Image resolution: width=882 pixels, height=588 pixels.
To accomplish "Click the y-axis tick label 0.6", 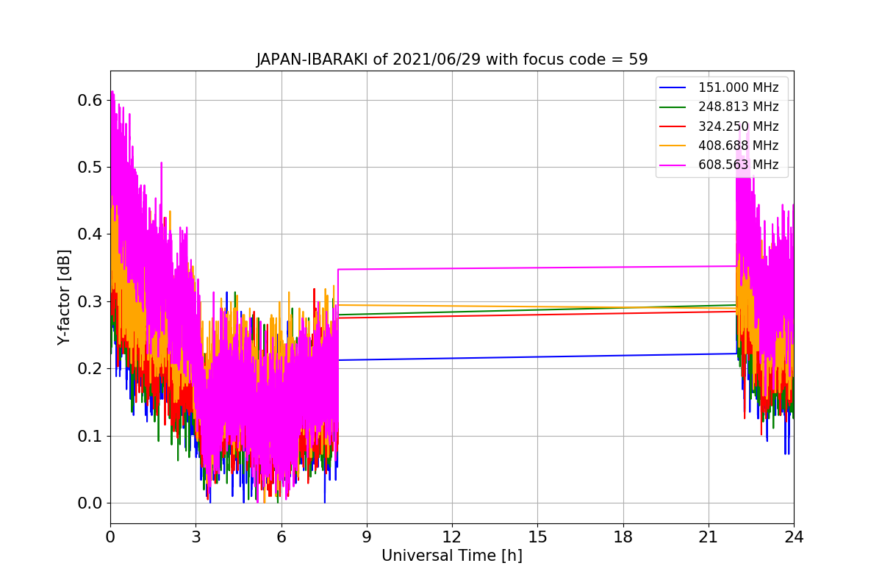I will [x=90, y=100].
